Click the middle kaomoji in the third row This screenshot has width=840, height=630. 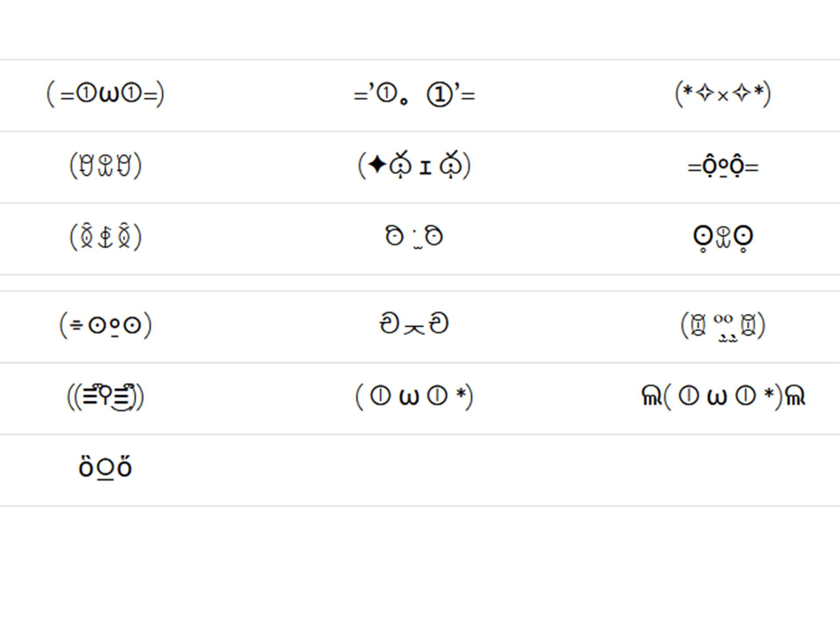click(x=414, y=237)
